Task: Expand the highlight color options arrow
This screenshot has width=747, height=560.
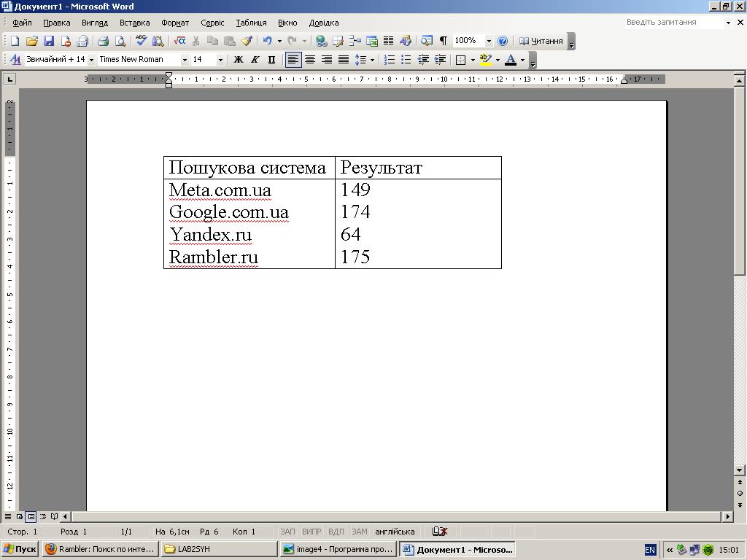Action: pos(498,60)
